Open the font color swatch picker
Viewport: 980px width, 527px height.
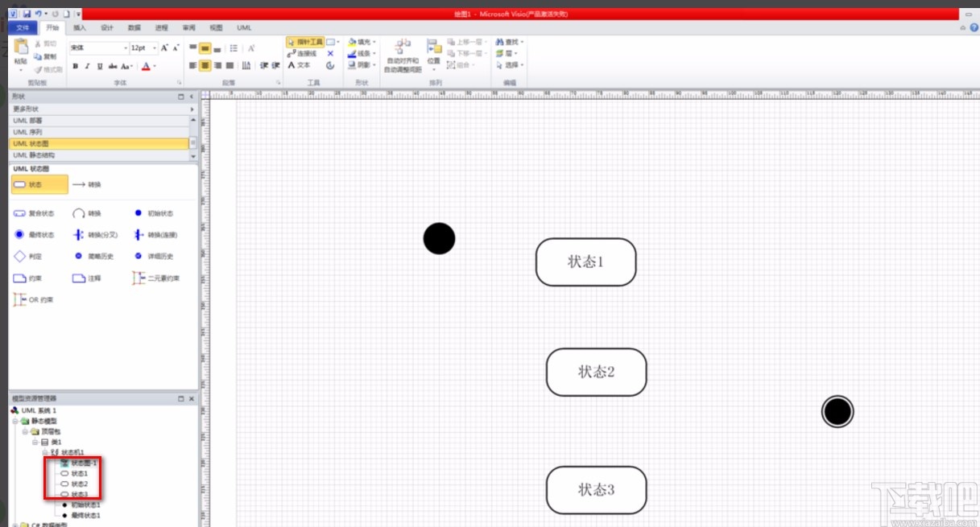pyautogui.click(x=154, y=65)
